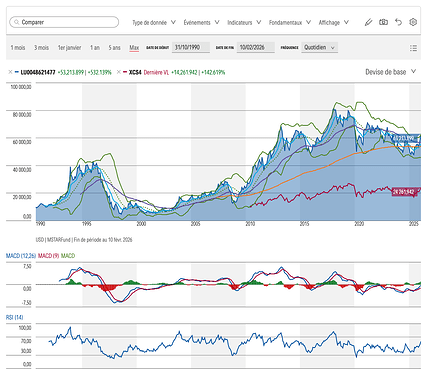This screenshot has width=426, height=375.
Task: Select the 1 an period
Action: pos(95,48)
